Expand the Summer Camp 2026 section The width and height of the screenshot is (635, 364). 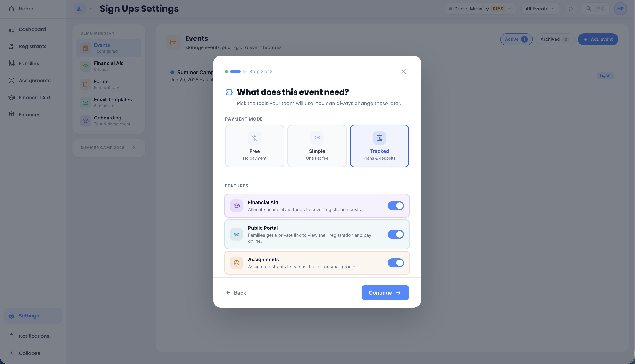[109, 148]
